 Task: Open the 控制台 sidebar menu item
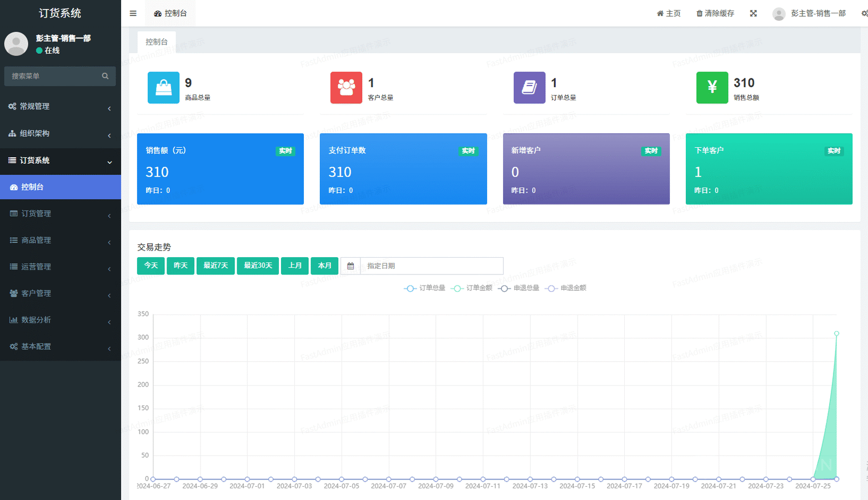pos(60,187)
